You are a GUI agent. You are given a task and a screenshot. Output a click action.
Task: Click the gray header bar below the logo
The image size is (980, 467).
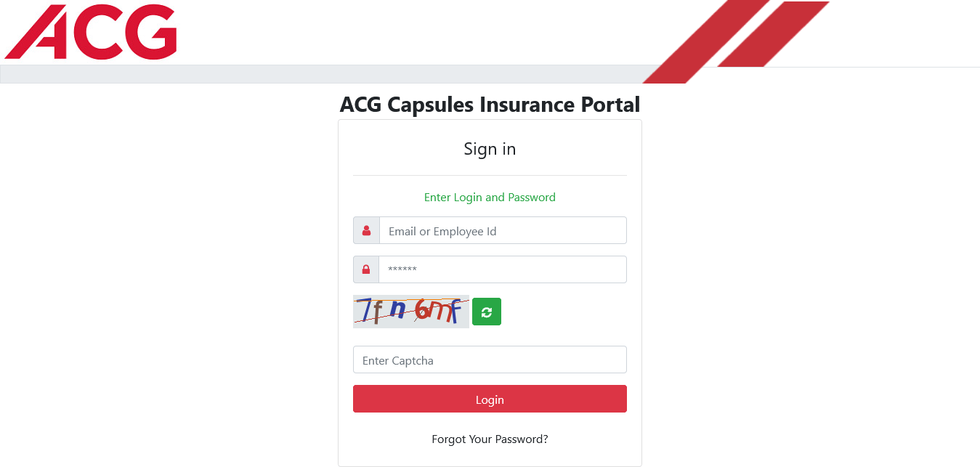coord(321,74)
